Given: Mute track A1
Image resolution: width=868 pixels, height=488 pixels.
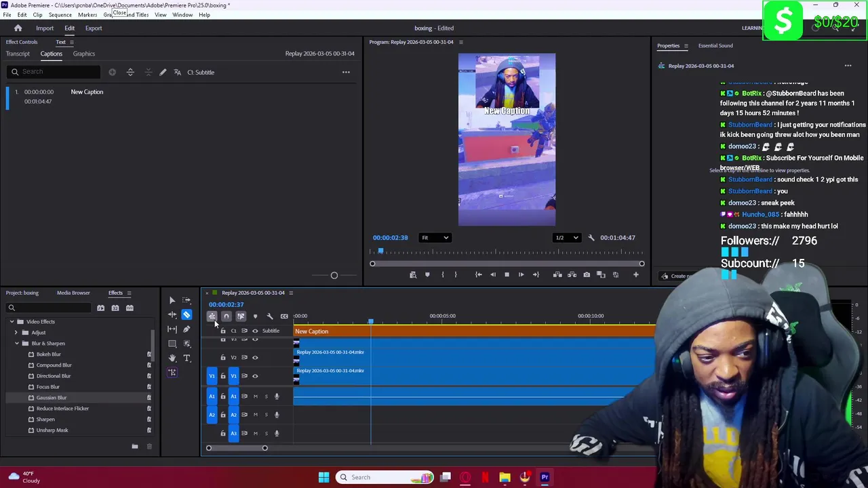Looking at the screenshot, I should pos(255,396).
